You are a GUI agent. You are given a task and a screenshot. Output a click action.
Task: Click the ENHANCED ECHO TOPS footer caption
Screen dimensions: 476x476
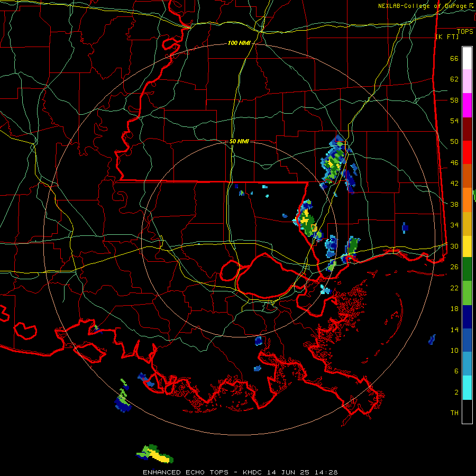[x=186, y=472]
